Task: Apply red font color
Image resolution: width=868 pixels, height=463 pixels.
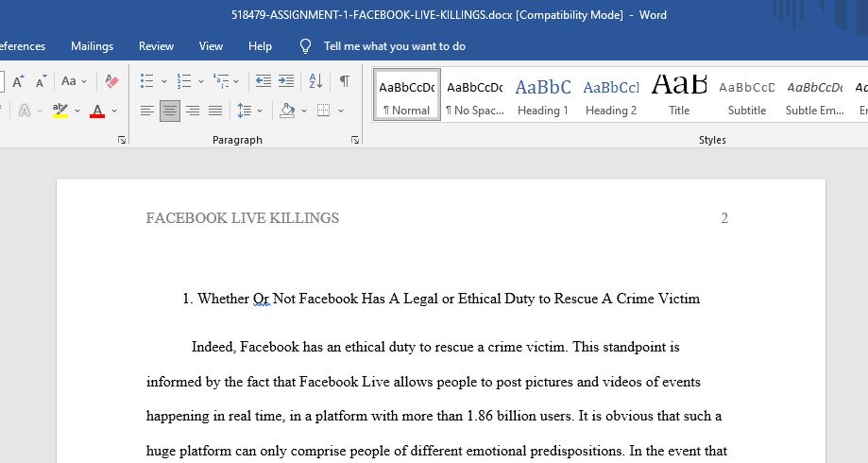Action: tap(97, 111)
